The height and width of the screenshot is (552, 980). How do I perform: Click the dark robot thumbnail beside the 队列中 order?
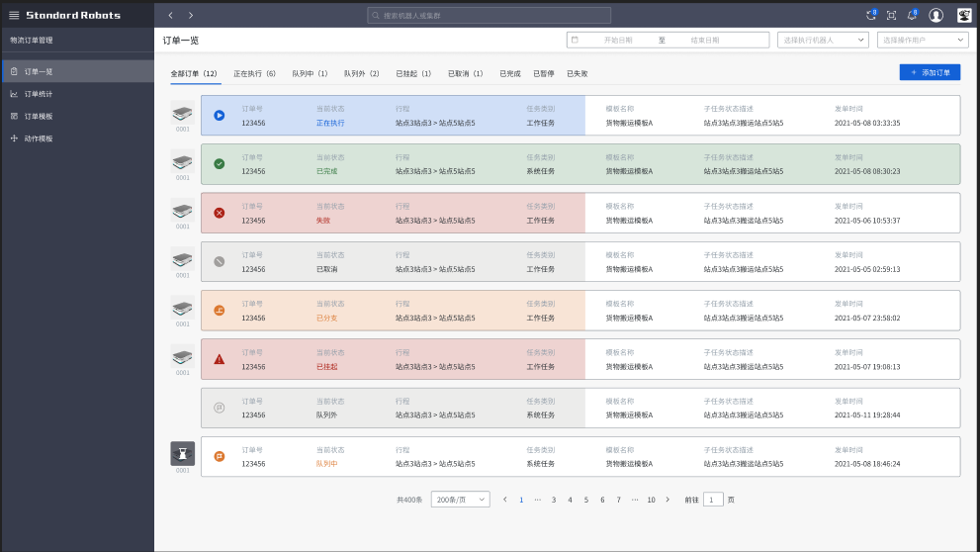[x=183, y=454]
